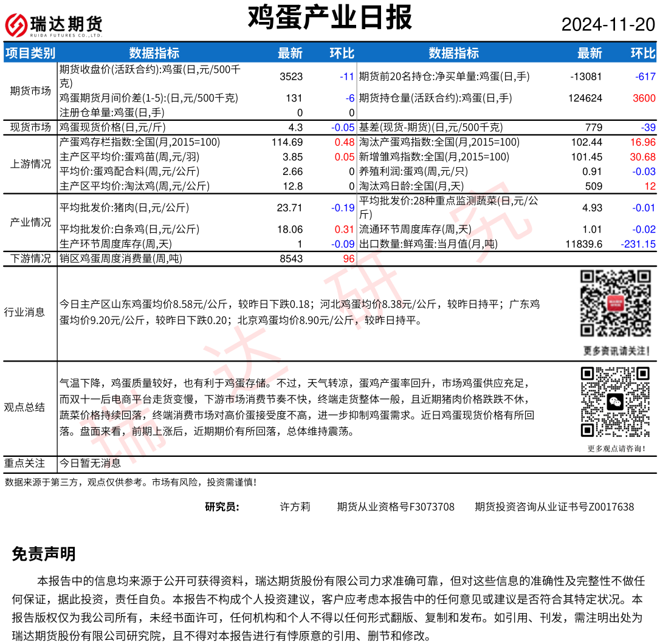Image resolution: width=660 pixels, height=644 pixels.
Task: Click the 更多观点请咨询 caption
Action: [616, 449]
